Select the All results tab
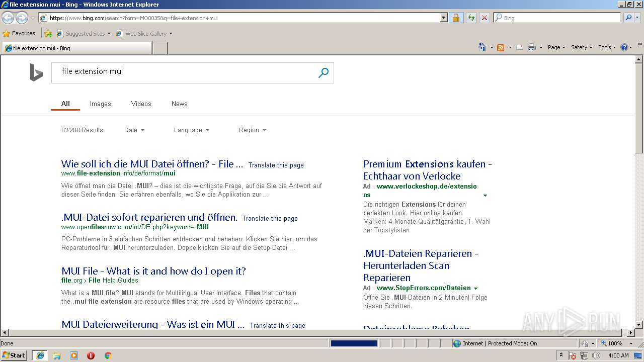This screenshot has width=644, height=362. point(65,104)
